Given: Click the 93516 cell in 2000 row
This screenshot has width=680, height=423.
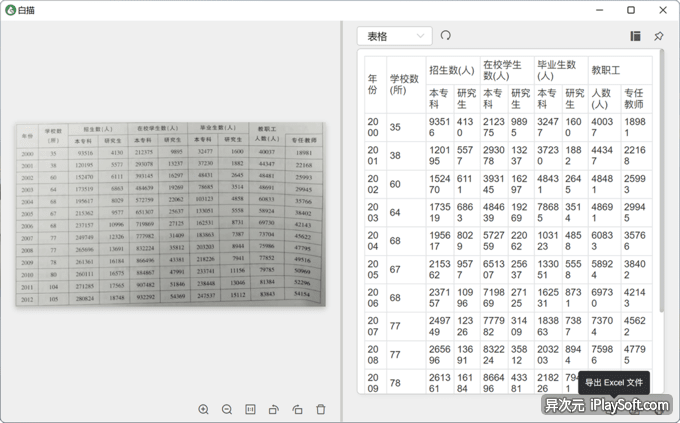Looking at the screenshot, I should pos(440,128).
